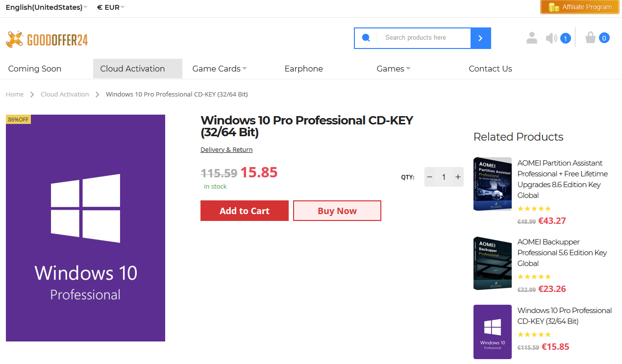The image size is (622, 364).
Task: Click the €43.27 price for AOMEI Partition Assistant
Action: 552,221
